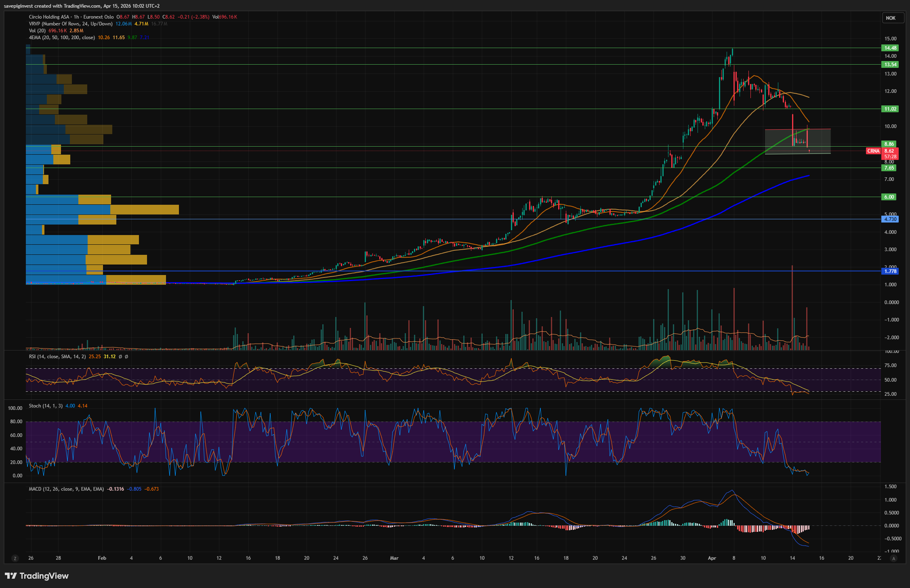Select the Vol (20) indicator legend
This screenshot has height=588, width=910.
coord(37,31)
